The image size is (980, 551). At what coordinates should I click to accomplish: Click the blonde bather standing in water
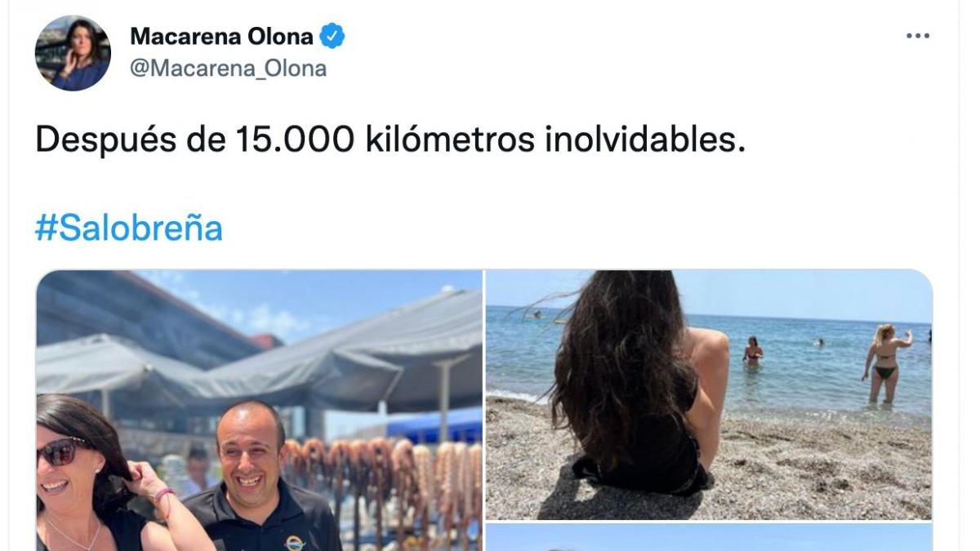(x=885, y=362)
